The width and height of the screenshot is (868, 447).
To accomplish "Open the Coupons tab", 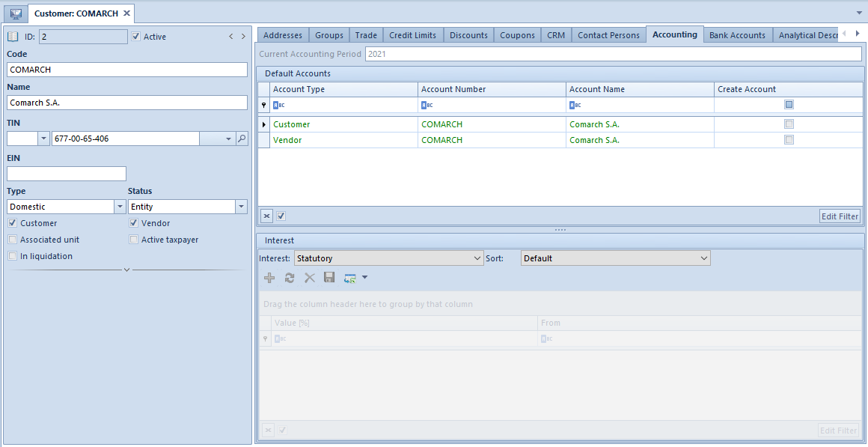I will click(x=518, y=35).
